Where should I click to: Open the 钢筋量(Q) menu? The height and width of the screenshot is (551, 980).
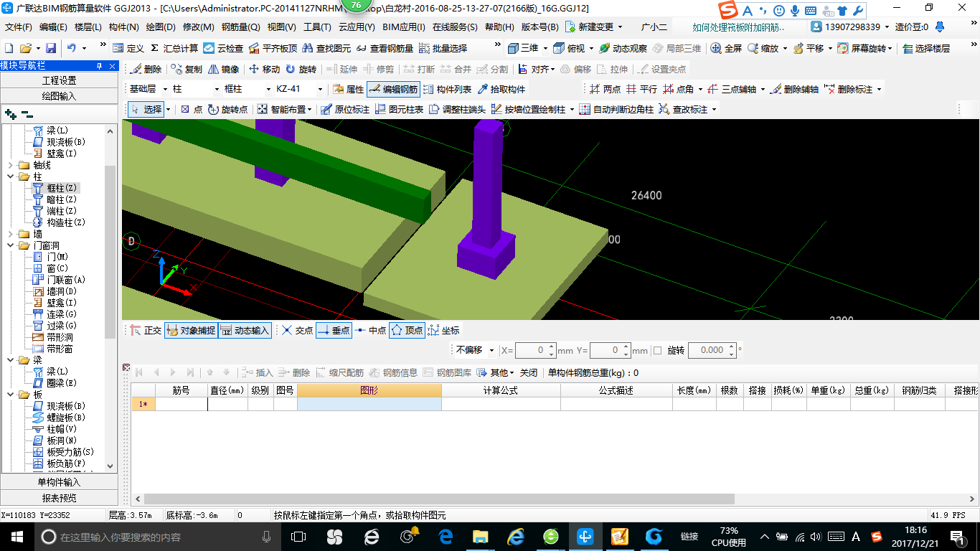[x=240, y=27]
